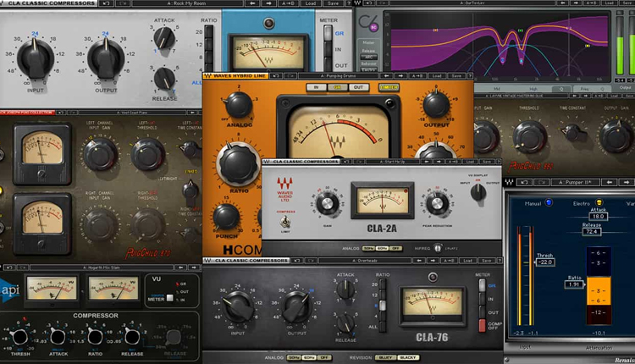Toggle the CLA-2A Compress/Limit switch
This screenshot has width=635, height=364.
[285, 222]
